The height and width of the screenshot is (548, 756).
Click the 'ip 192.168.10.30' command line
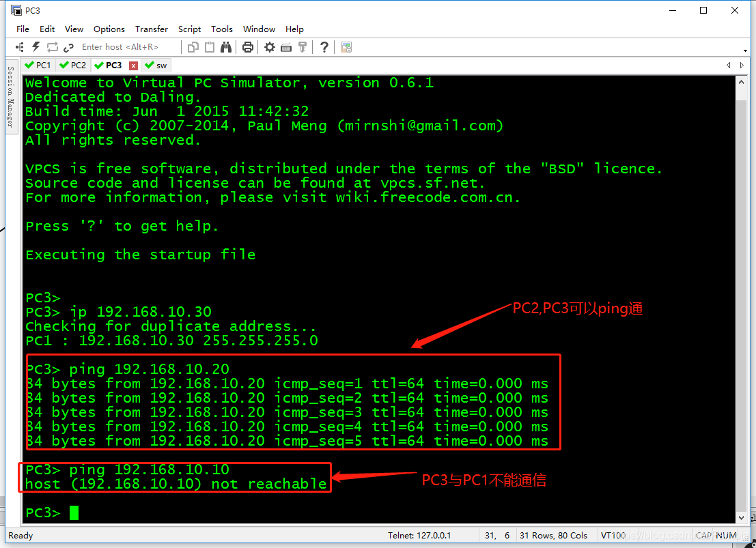click(118, 312)
